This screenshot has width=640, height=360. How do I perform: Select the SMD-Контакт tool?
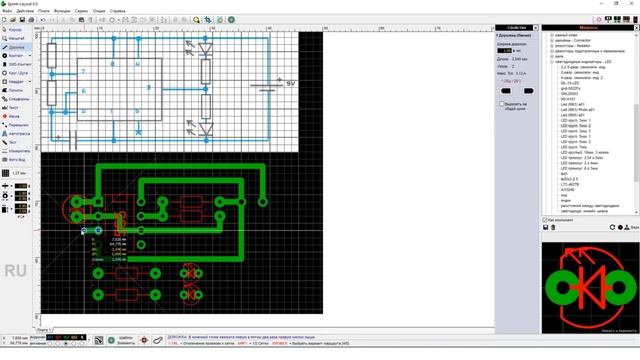point(16,64)
